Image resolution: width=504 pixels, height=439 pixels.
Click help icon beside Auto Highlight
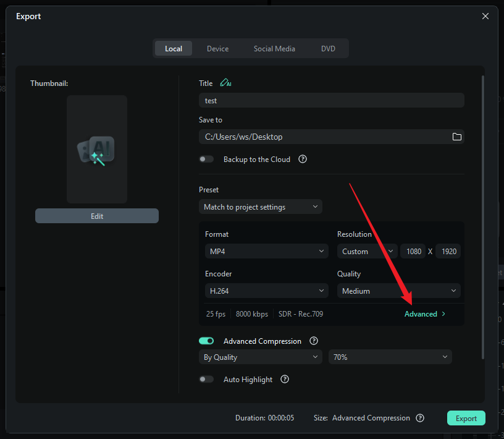[x=285, y=379]
